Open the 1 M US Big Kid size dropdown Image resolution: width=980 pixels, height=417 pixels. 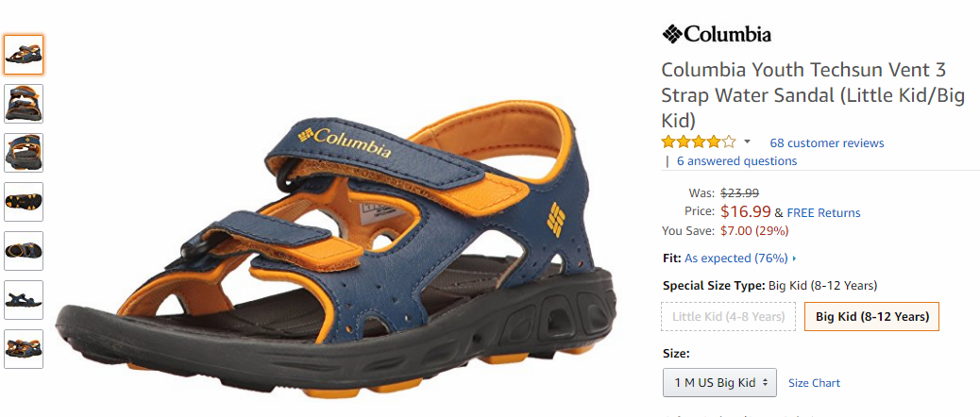[720, 383]
